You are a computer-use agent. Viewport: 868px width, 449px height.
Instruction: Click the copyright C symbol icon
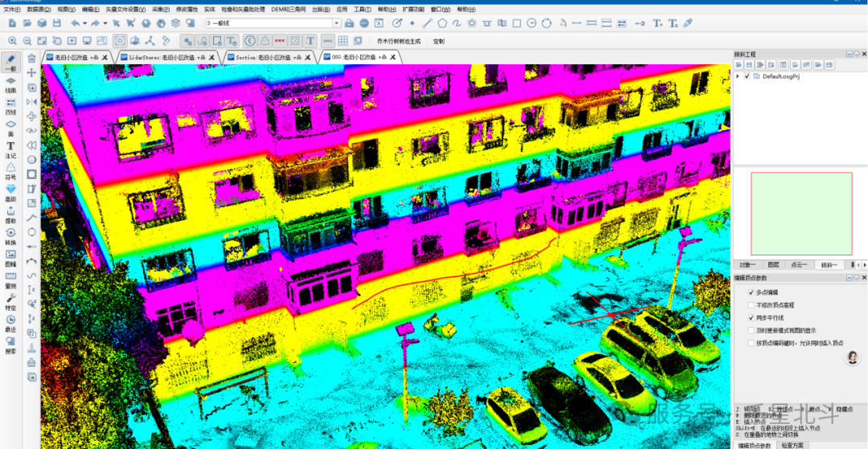[250, 41]
